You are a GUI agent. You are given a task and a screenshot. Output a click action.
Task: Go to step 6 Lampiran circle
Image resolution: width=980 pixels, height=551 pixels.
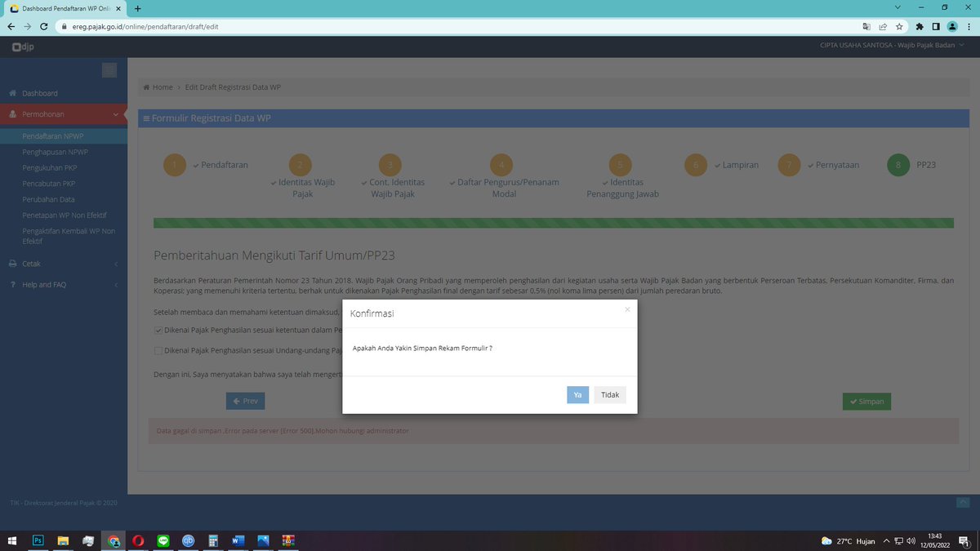[x=696, y=166]
